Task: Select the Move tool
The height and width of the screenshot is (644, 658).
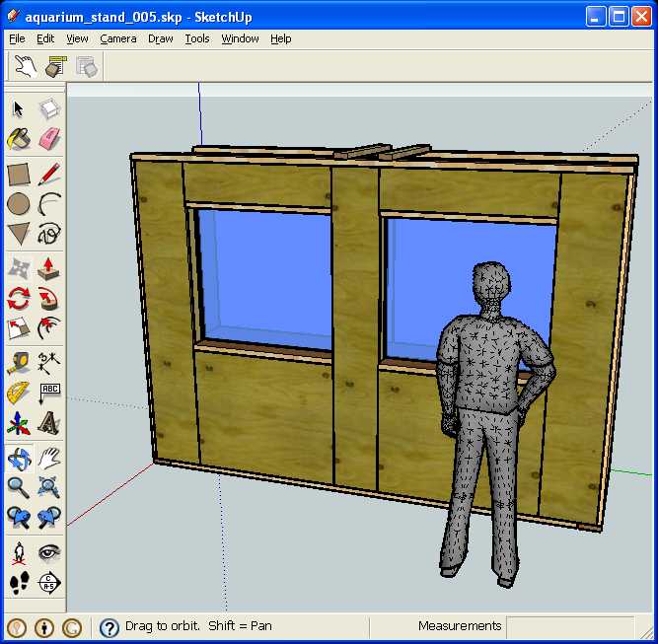Action: click(x=19, y=268)
